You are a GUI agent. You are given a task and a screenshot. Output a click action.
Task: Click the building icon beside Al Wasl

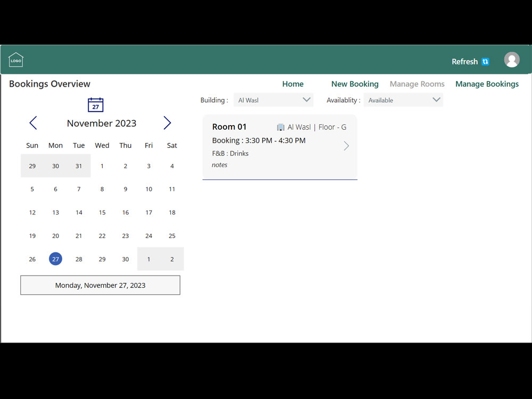coord(280,127)
